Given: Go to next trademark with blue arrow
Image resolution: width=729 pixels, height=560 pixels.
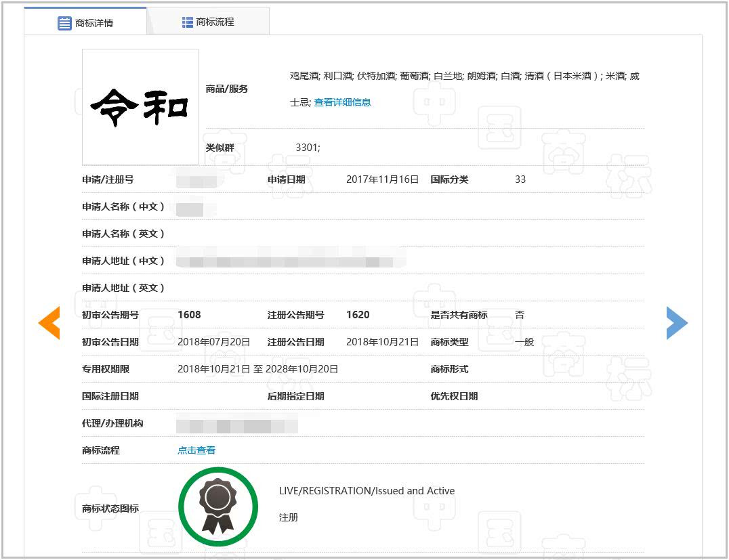Looking at the screenshot, I should tap(676, 322).
